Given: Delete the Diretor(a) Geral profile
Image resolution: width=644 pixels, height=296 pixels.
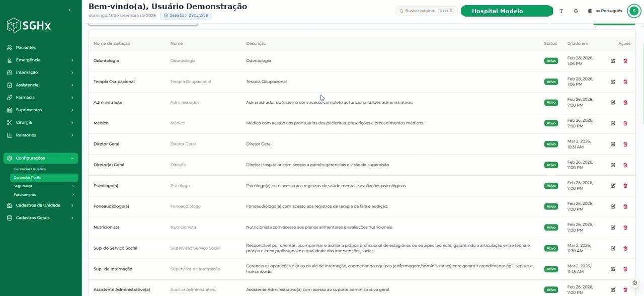Looking at the screenshot, I should [x=625, y=165].
